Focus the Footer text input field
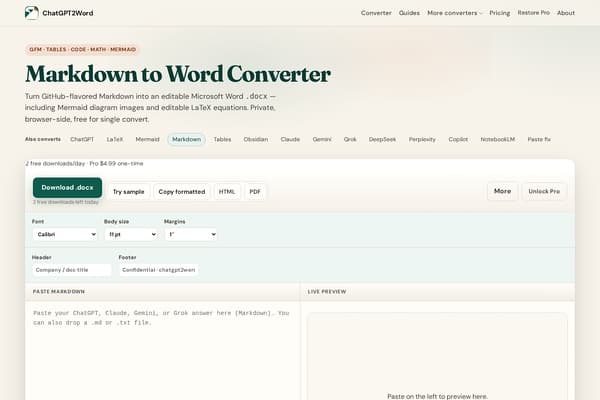This screenshot has height=400, width=600. [x=158, y=270]
